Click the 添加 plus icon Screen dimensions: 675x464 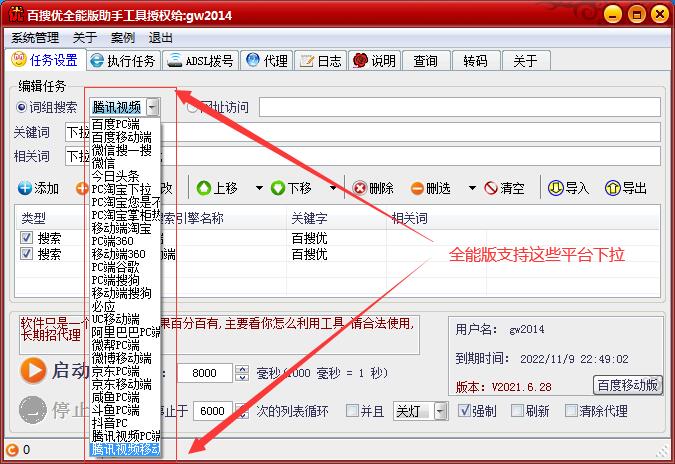(25, 188)
